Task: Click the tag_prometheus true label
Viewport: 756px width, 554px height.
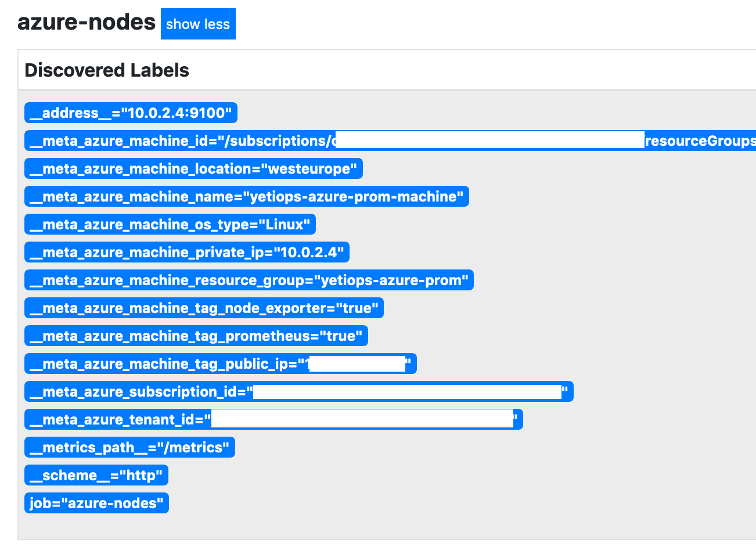Action: pyautogui.click(x=196, y=336)
